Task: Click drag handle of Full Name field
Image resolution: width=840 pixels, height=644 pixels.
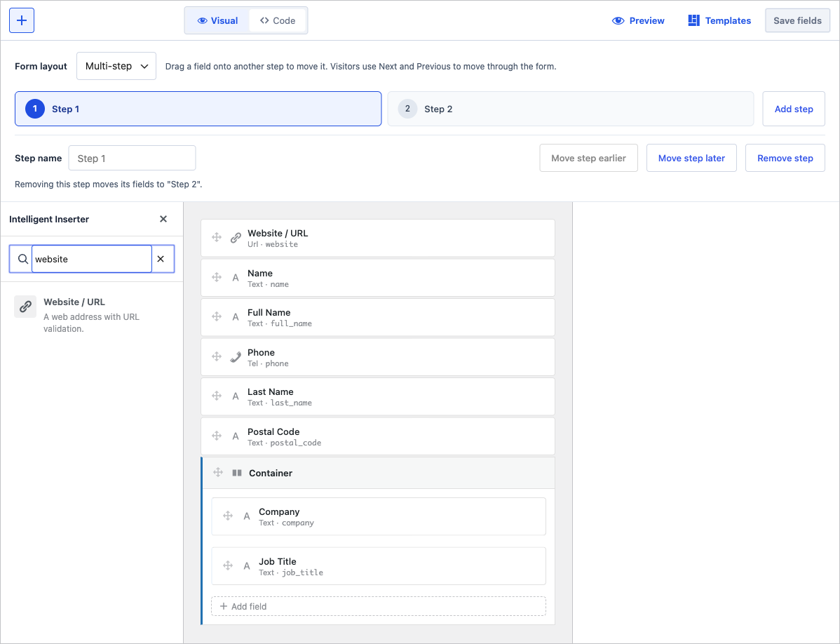Action: point(217,316)
